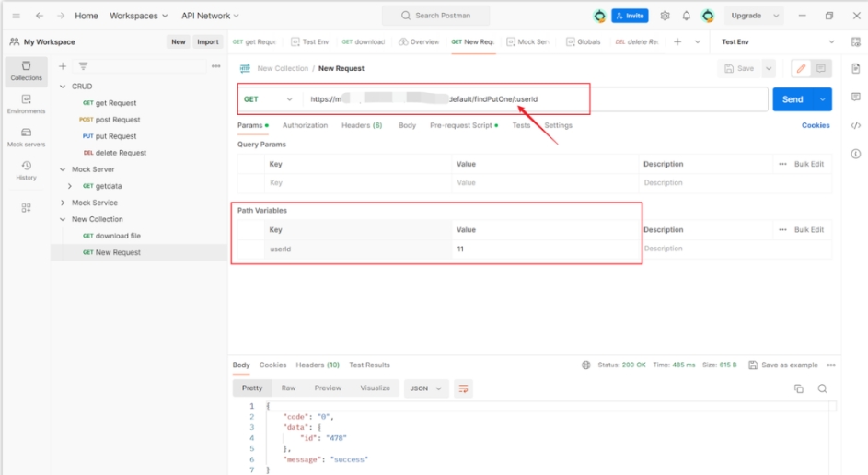868x475 pixels.
Task: Click the userId path variable value field
Action: click(x=543, y=249)
